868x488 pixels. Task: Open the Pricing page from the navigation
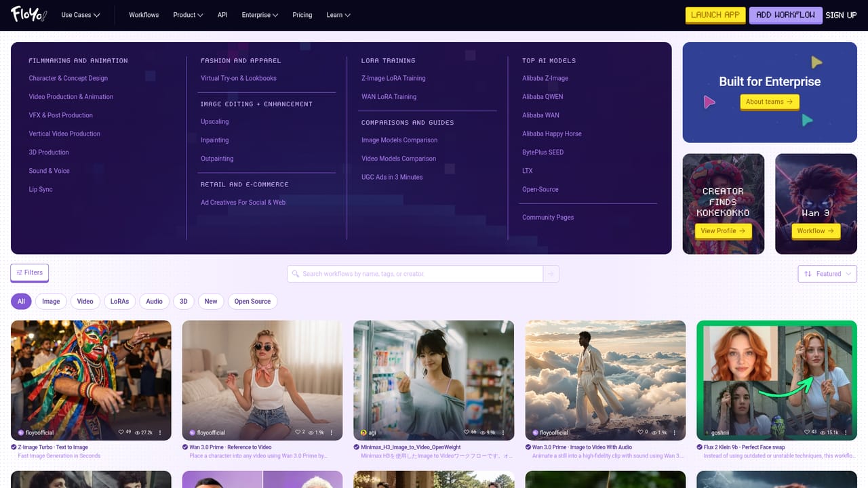(x=302, y=15)
